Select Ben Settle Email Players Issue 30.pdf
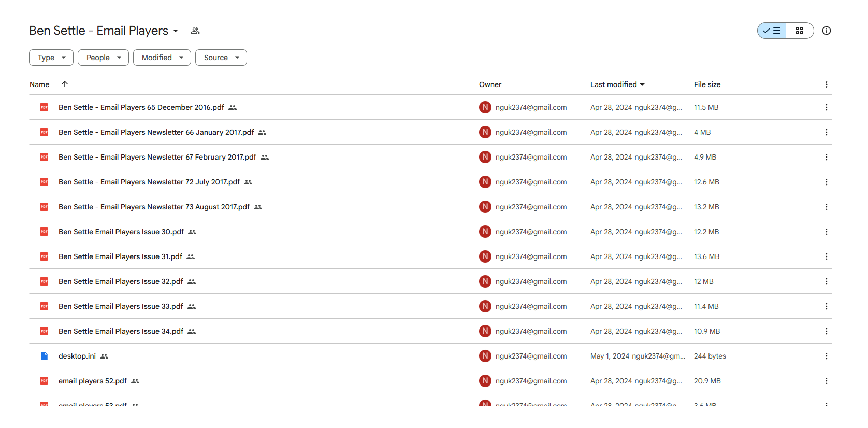This screenshot has height=428, width=868. [121, 232]
